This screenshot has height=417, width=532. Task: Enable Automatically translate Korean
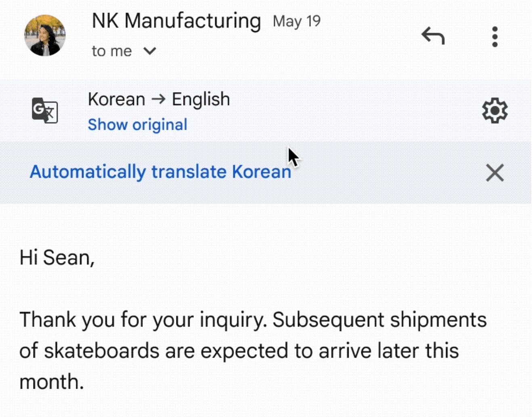point(160,172)
